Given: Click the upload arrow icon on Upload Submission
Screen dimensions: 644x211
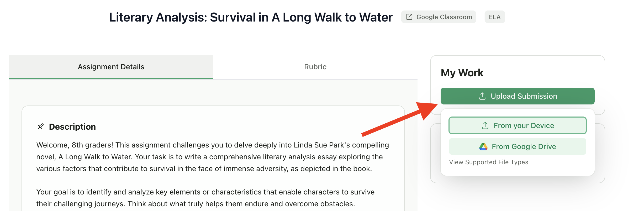Looking at the screenshot, I should click(x=482, y=96).
